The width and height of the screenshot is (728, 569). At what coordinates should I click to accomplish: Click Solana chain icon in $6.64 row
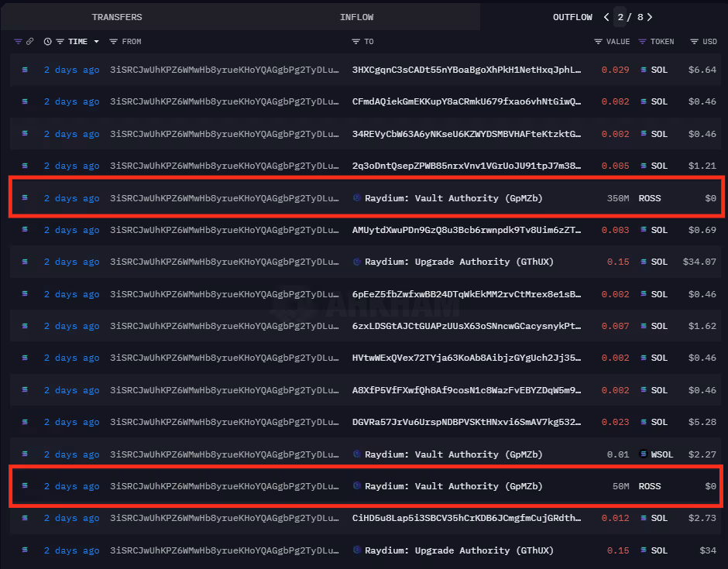tap(25, 70)
